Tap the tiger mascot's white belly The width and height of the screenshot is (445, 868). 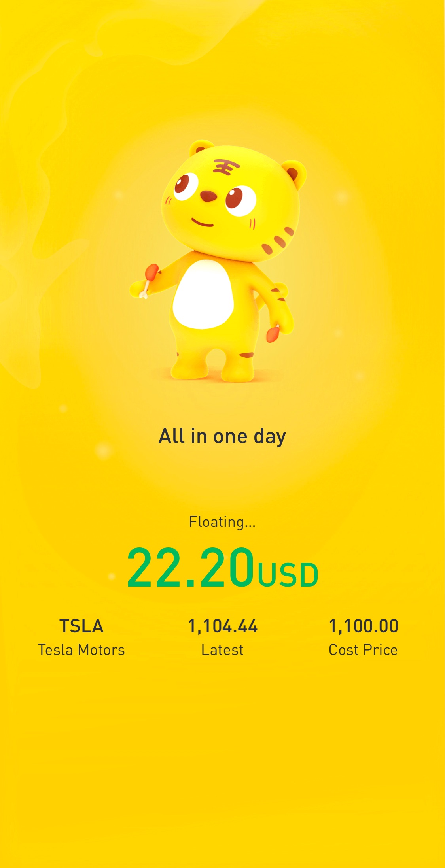(x=203, y=294)
